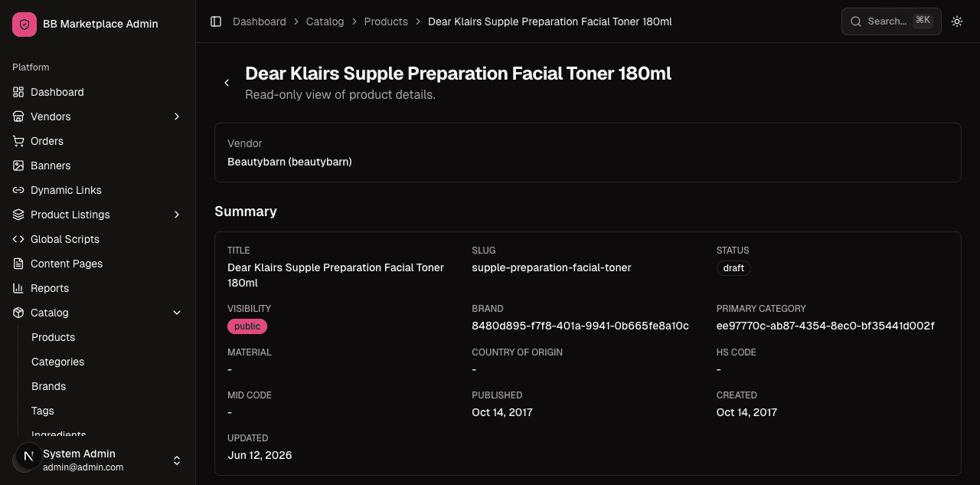Click the Dashboard grid icon in sidebar
The image size is (980, 485).
click(18, 92)
